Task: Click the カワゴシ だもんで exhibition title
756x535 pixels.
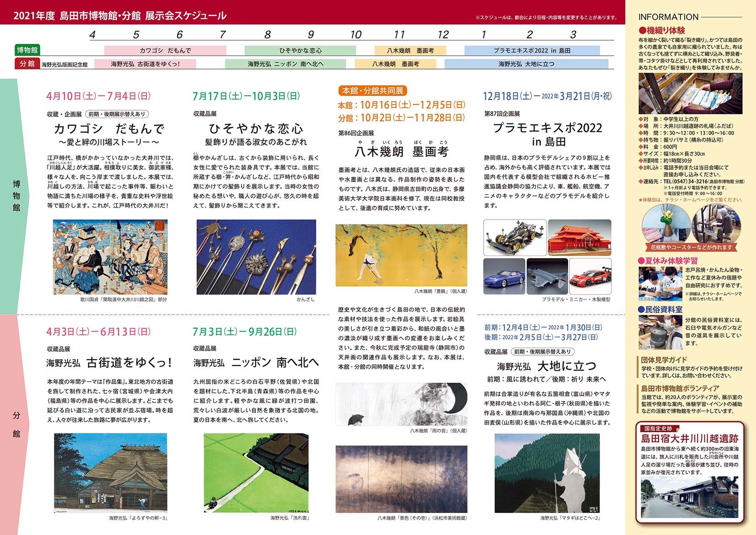Action: [109, 128]
